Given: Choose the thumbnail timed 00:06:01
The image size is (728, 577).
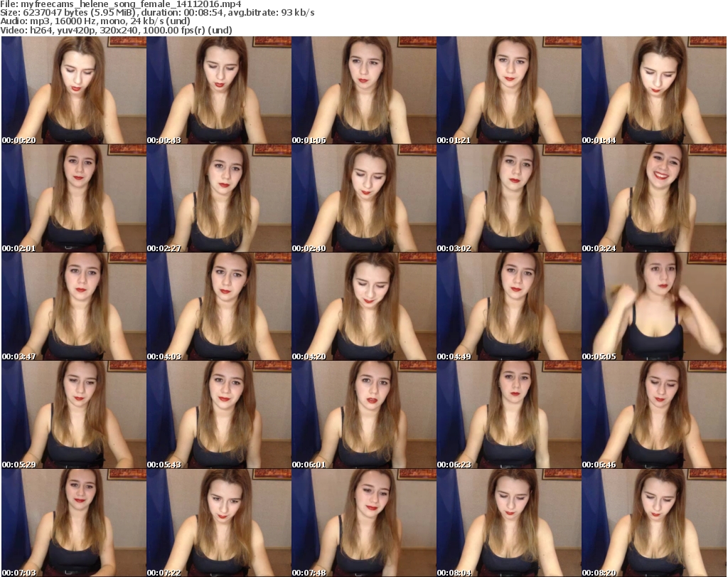Looking at the screenshot, I should pos(363,414).
